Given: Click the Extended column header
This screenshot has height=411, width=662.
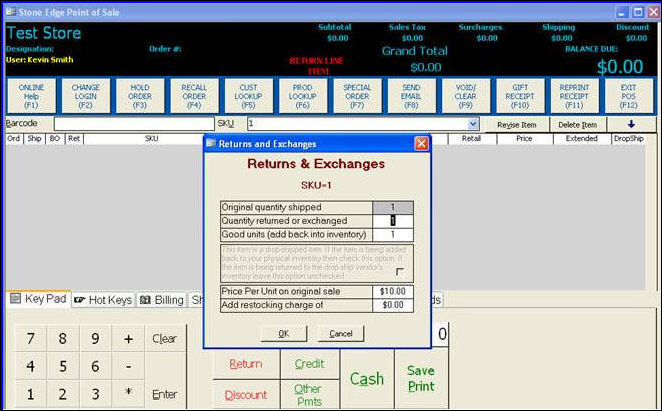Looking at the screenshot, I should [x=581, y=139].
